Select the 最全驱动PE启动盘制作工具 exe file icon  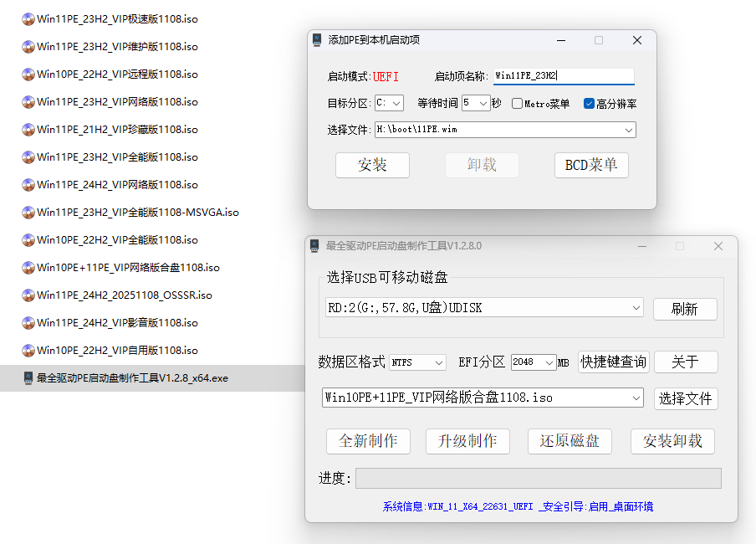tap(28, 378)
